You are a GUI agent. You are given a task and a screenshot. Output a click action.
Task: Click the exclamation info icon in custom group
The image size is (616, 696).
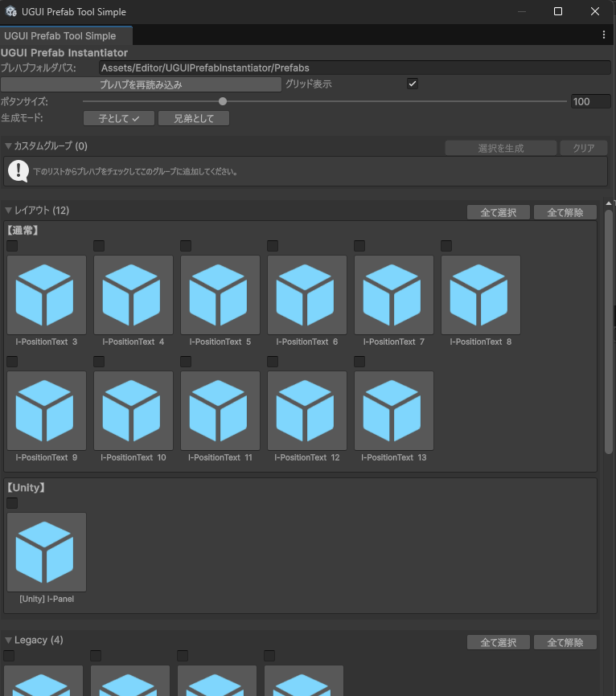18,171
